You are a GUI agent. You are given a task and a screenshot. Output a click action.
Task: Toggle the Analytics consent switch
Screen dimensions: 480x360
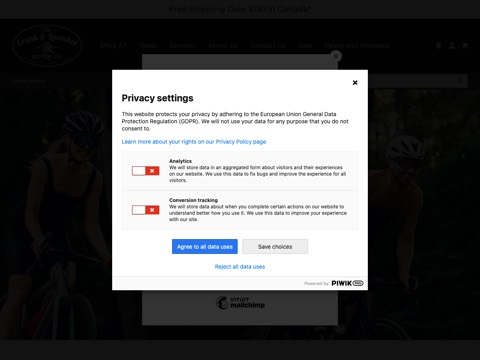click(146, 171)
